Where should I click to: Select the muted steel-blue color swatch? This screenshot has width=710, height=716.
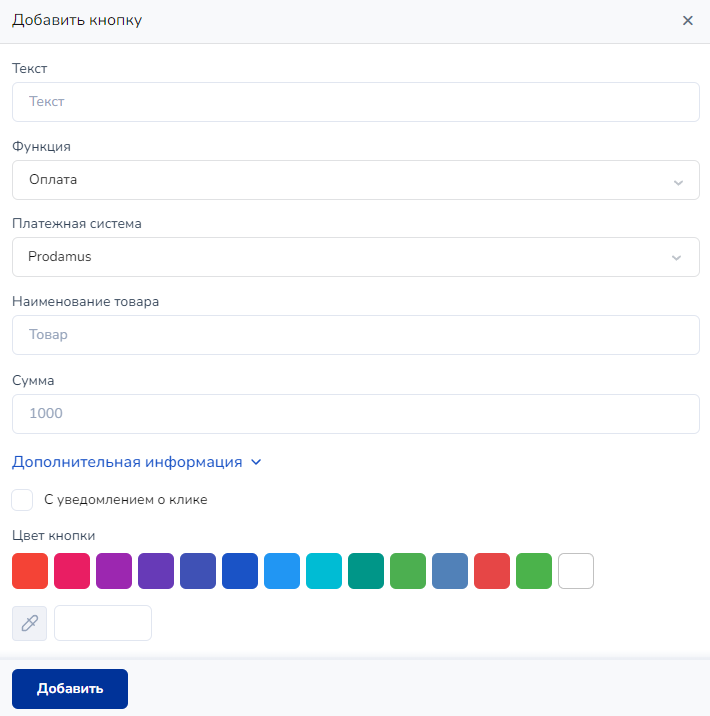[x=450, y=571]
